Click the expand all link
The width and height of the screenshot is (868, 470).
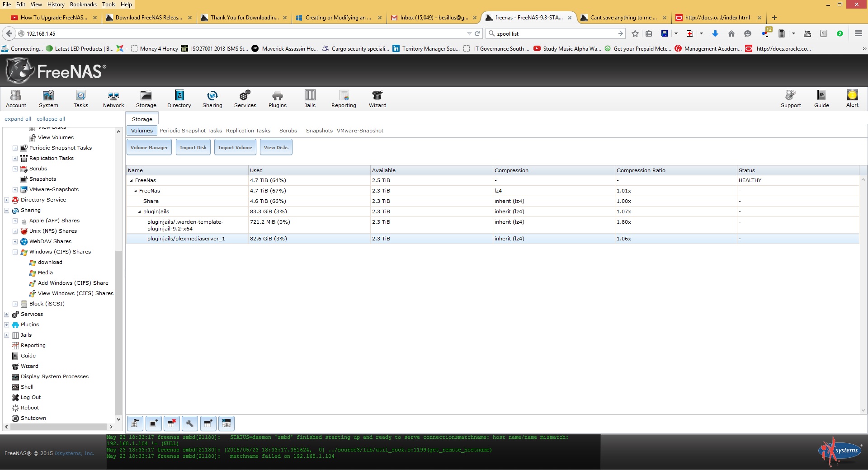coord(18,119)
